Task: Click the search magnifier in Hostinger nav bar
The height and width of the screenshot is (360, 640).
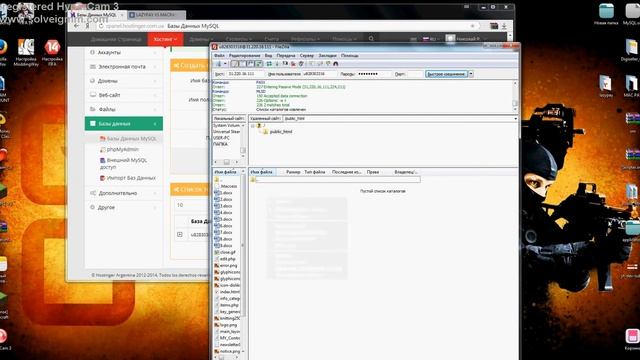Action: pos(371,39)
